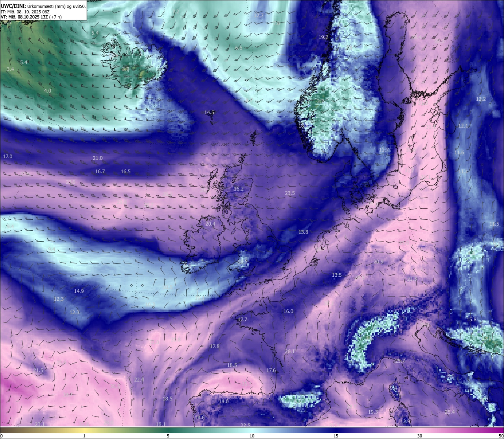Click the 14.6 value over Portugal
The height and width of the screenshot is (439, 504).
pos(200,417)
